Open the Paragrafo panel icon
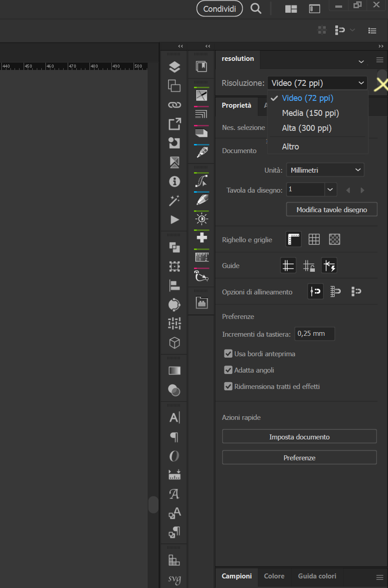The height and width of the screenshot is (588, 388). 174,437
